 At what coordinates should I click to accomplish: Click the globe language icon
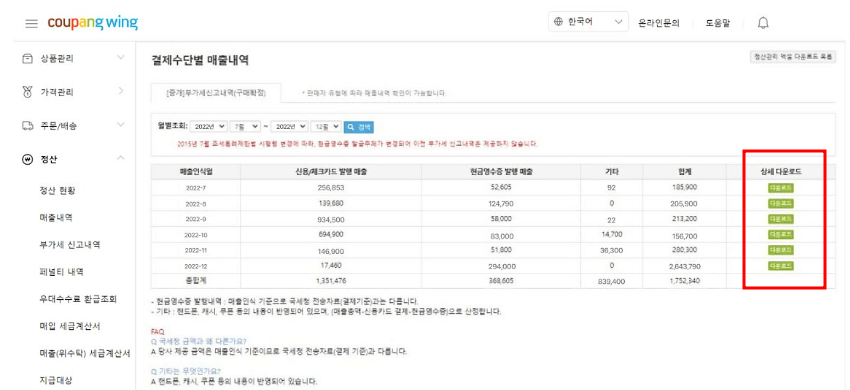tap(558, 22)
